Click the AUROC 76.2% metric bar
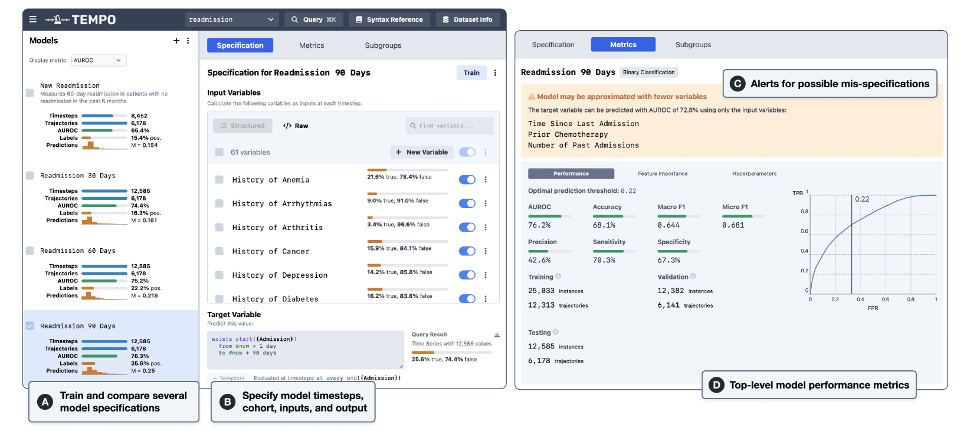This screenshot has height=431, width=980. [x=549, y=216]
